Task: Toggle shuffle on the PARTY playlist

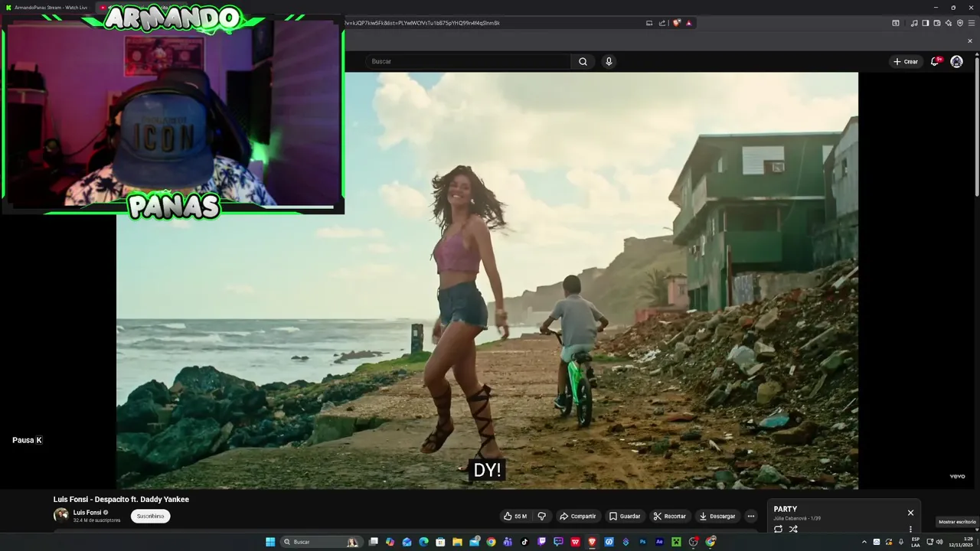Action: click(793, 529)
